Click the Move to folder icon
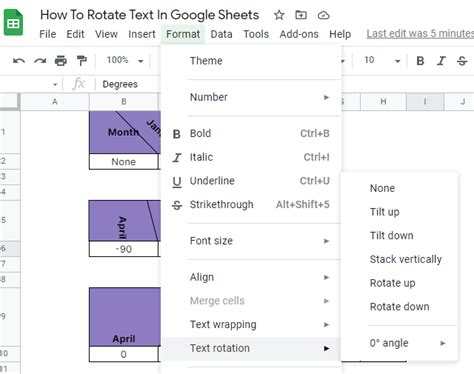This screenshot has width=474, height=374. click(301, 15)
